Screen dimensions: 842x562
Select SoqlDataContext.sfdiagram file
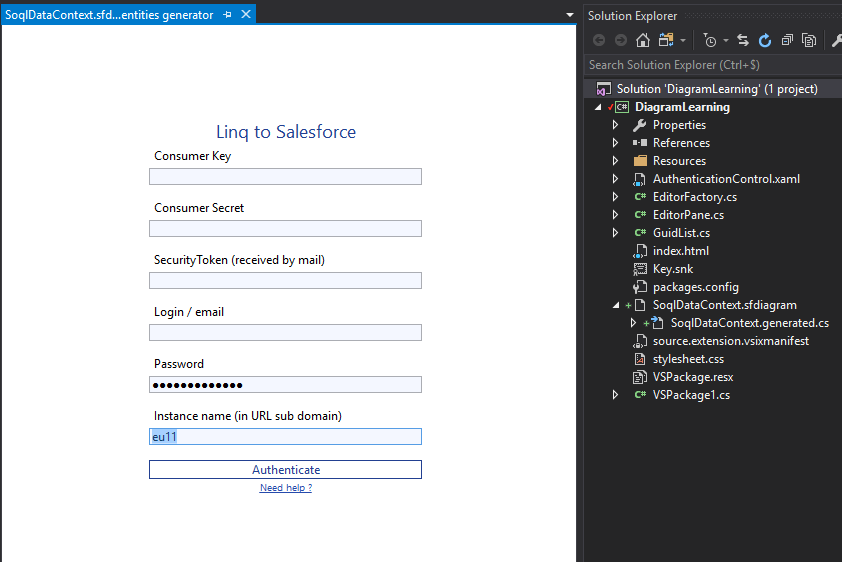click(x=724, y=305)
